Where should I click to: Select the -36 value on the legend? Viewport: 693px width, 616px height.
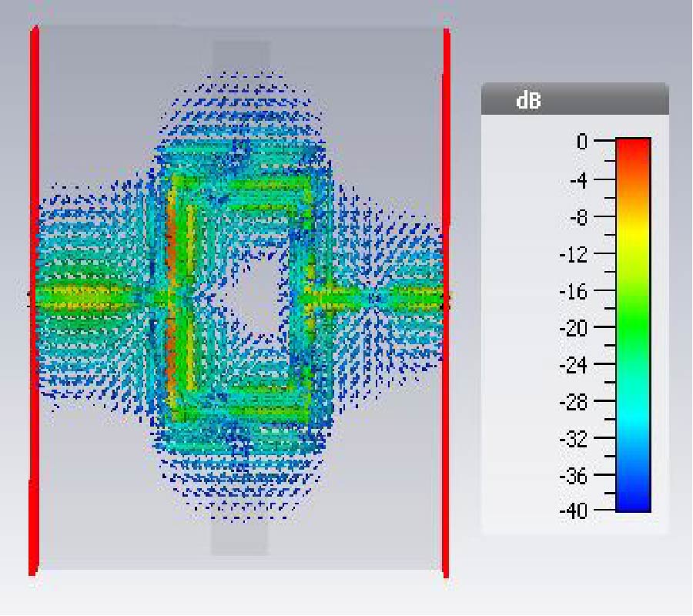[x=574, y=477]
